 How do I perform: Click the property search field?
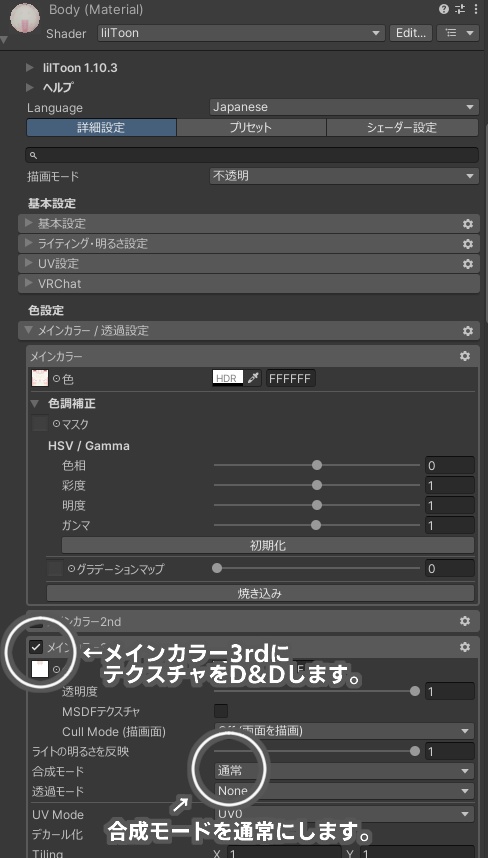pyautogui.click(x=252, y=155)
